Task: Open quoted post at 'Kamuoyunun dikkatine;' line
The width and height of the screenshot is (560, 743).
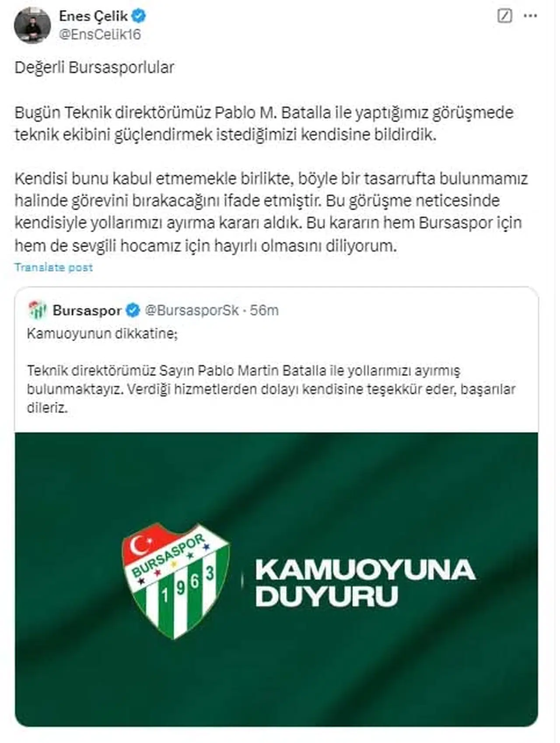Action: [x=102, y=333]
